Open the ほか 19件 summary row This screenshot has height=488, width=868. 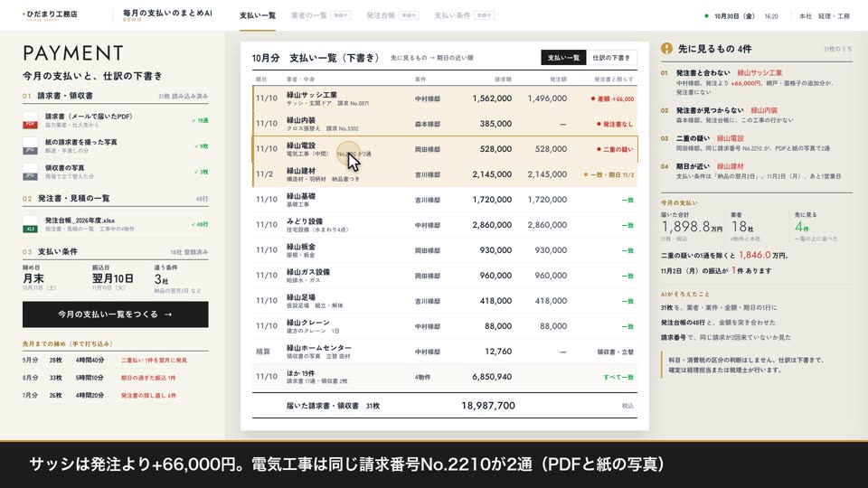445,378
